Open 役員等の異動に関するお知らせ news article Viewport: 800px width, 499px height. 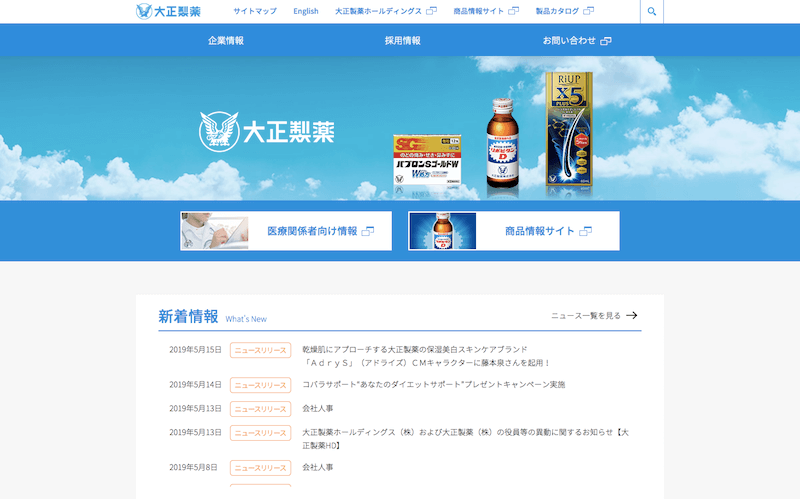(465, 439)
